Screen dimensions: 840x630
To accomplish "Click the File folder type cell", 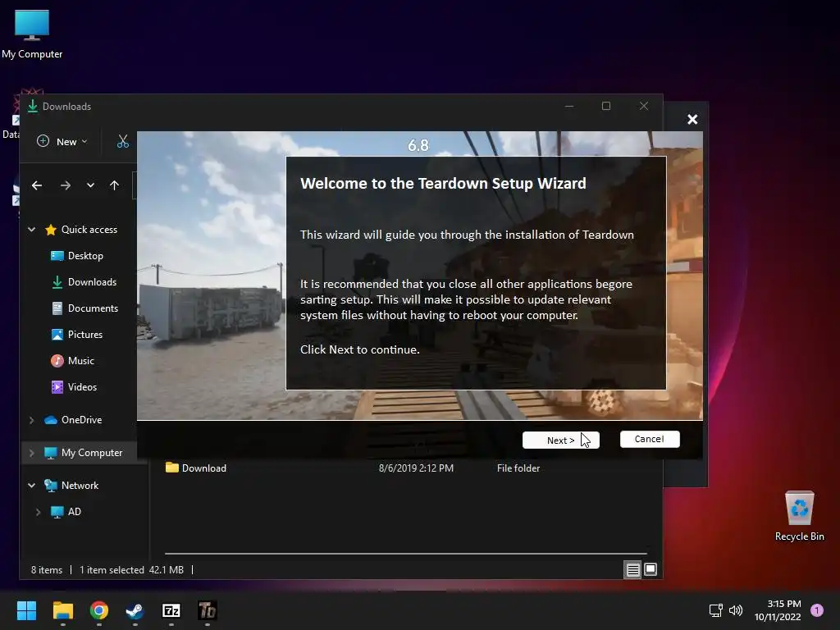I will pyautogui.click(x=518, y=468).
